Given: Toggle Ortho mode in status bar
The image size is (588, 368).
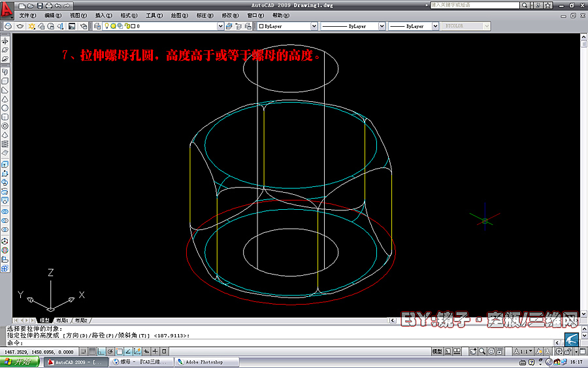Looking at the screenshot, I should [101, 352].
